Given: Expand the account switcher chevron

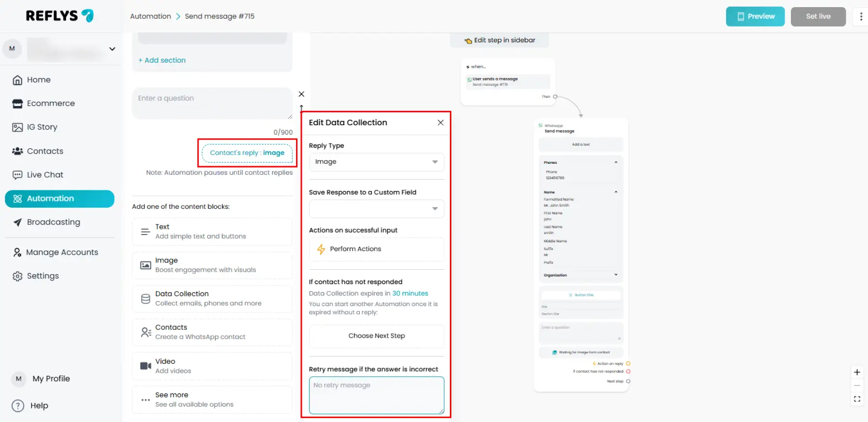Looking at the screenshot, I should pos(112,49).
